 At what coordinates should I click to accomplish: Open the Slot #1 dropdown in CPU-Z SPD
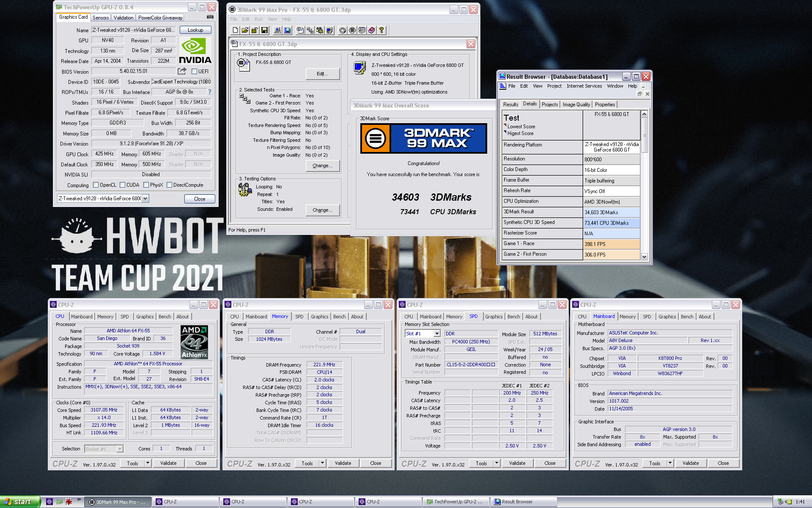tap(436, 334)
